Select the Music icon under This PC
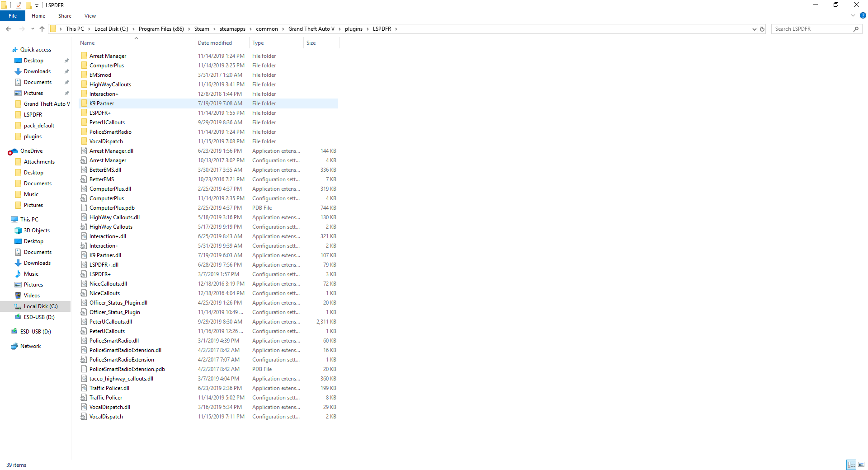 pos(18,274)
